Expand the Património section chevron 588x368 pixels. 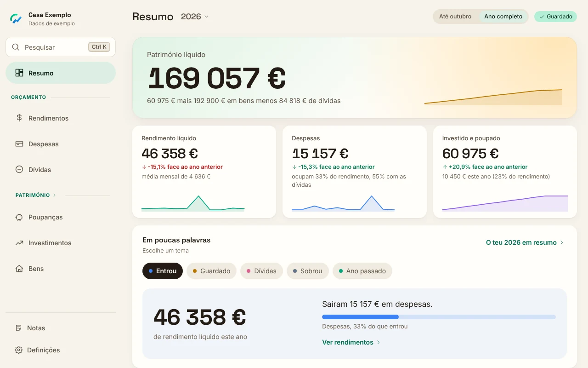[x=54, y=195]
